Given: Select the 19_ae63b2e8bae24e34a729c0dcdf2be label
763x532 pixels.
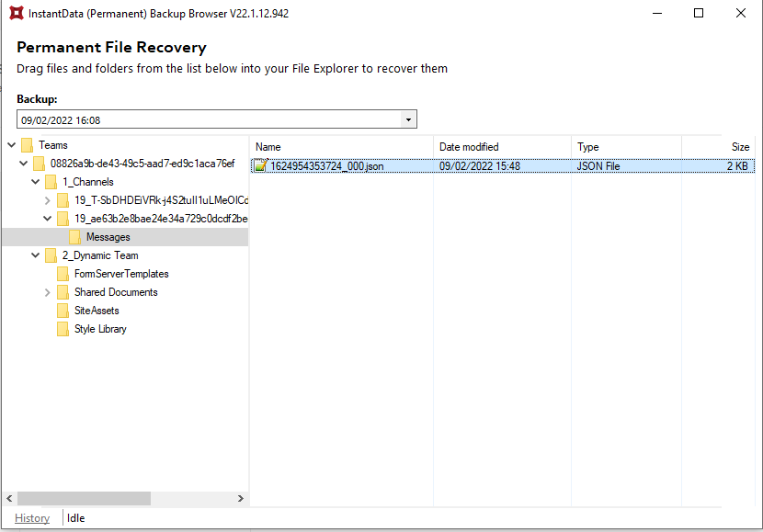Looking at the screenshot, I should tap(161, 219).
